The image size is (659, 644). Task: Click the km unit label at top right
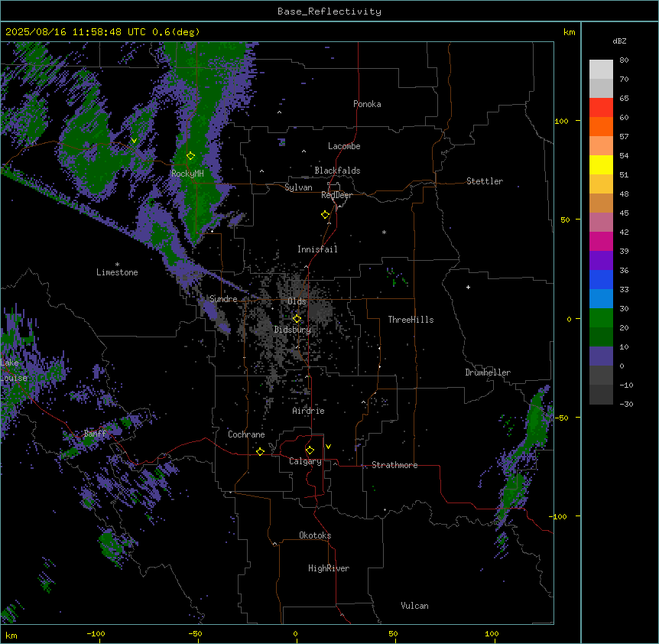tap(569, 32)
